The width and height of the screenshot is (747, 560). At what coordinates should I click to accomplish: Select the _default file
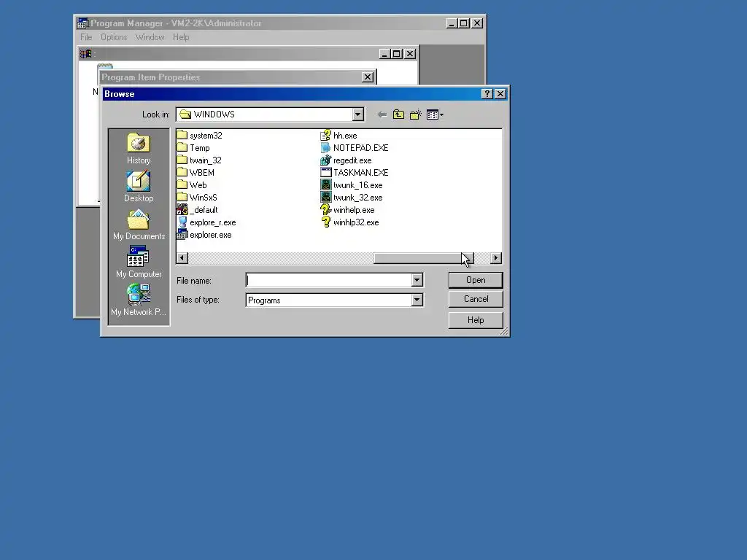[x=197, y=210]
